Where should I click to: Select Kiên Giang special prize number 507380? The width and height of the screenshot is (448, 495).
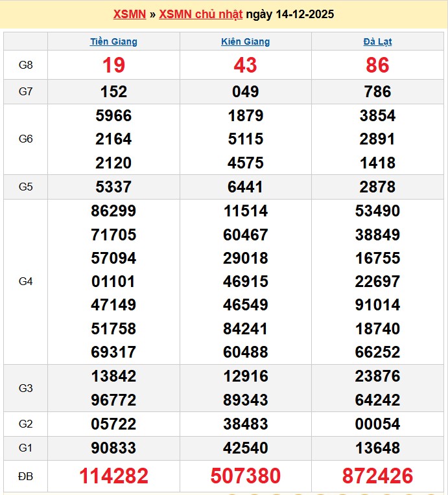(x=245, y=476)
